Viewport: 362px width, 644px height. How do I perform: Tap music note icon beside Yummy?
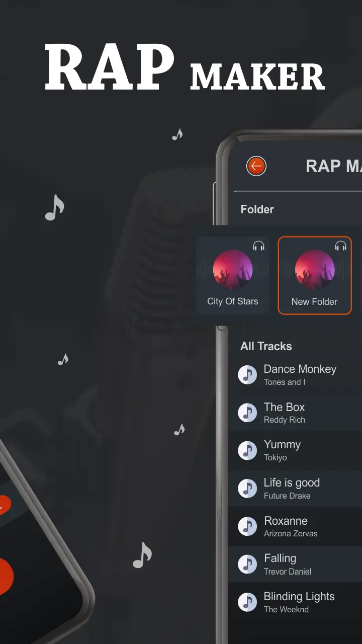pyautogui.click(x=247, y=450)
